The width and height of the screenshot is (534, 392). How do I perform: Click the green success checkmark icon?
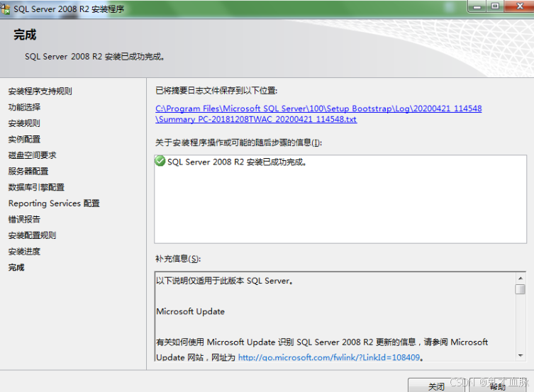(x=160, y=161)
